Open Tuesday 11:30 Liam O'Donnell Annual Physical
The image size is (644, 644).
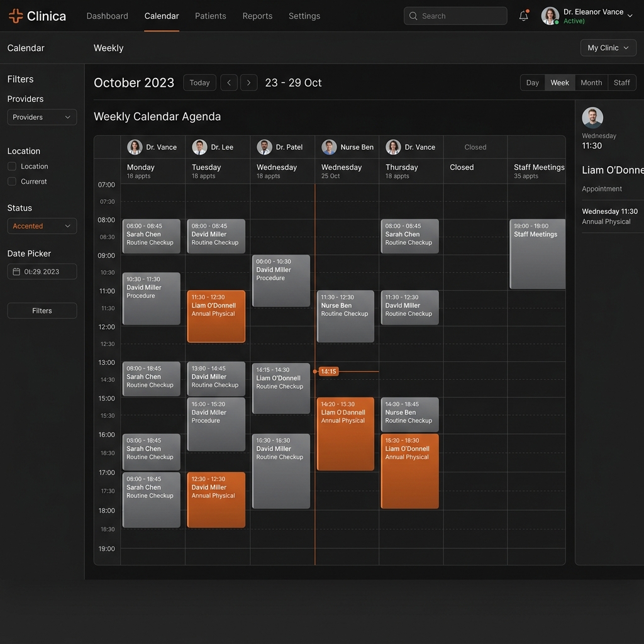[216, 316]
